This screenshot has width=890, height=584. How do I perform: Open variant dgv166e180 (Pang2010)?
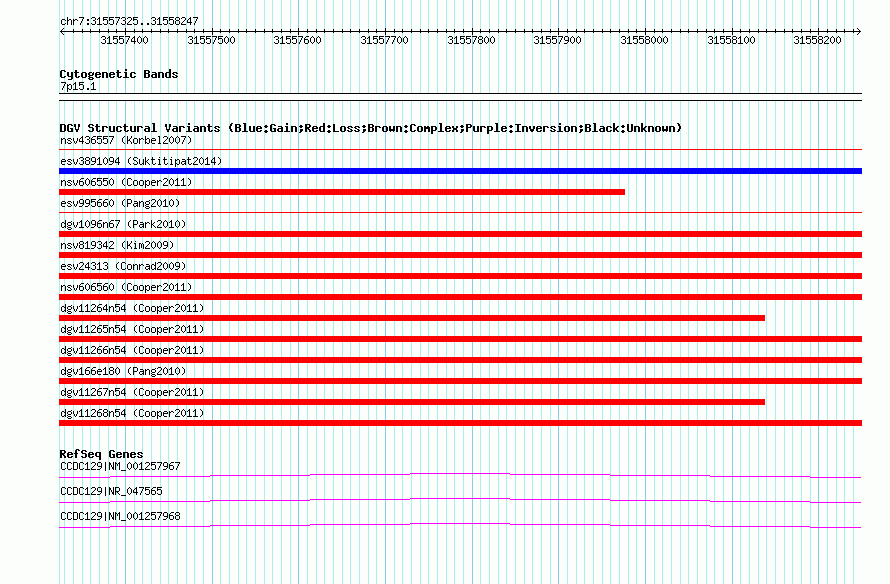click(x=123, y=371)
